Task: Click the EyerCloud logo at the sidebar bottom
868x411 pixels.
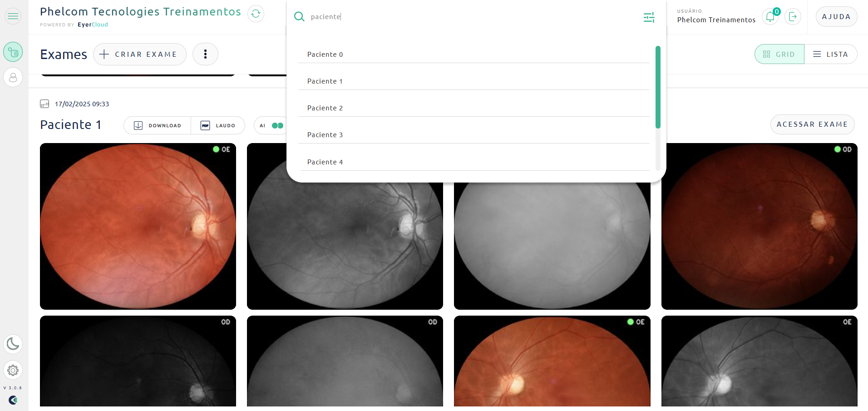Action: point(13,400)
